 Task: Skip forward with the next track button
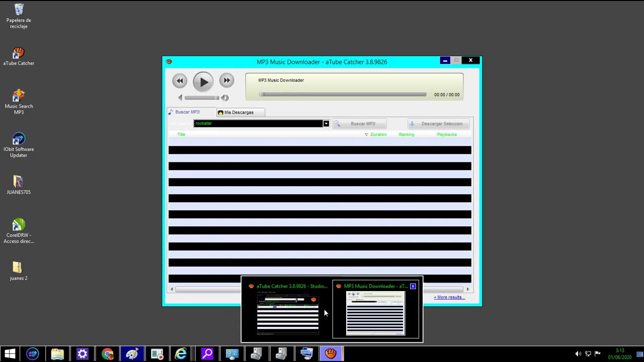tap(226, 80)
